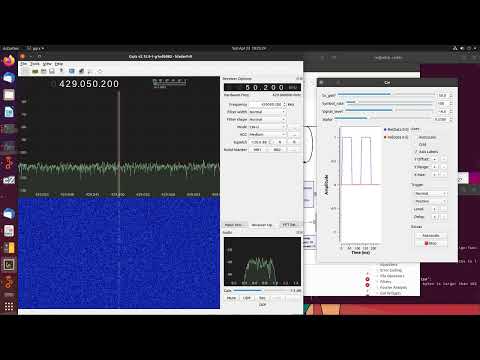Click the Autoscale button under Extras
480x360 pixels.
pos(430,236)
